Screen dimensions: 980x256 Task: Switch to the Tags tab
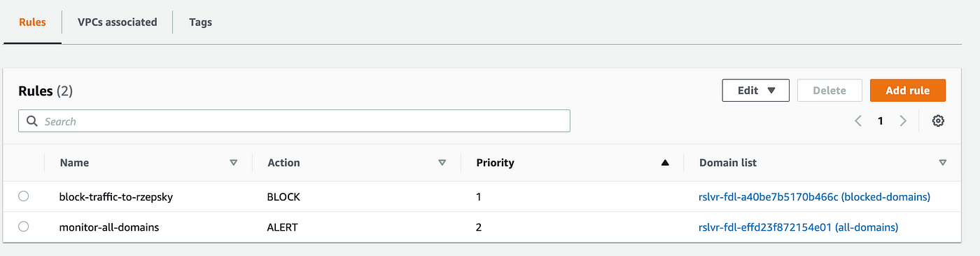coord(200,22)
